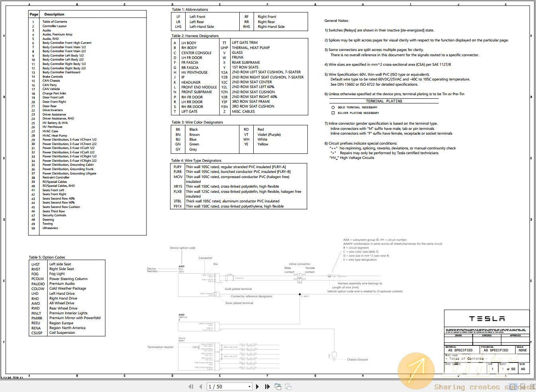Click 'Table 3: Wire Color Designators' heading
The width and height of the screenshot is (536, 392).
tap(197, 122)
